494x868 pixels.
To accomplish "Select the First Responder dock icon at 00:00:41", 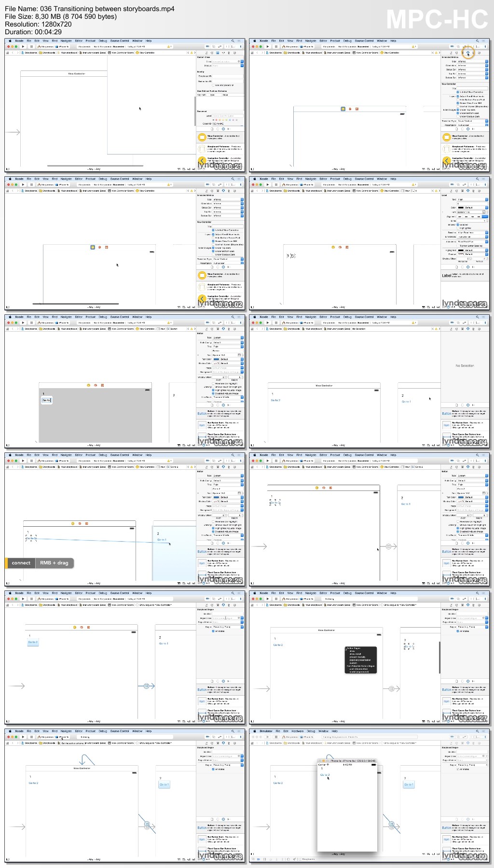I will [350, 109].
